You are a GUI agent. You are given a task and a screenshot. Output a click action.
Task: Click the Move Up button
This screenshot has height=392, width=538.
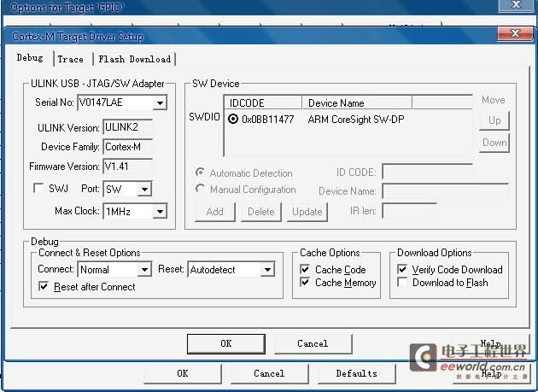(494, 120)
